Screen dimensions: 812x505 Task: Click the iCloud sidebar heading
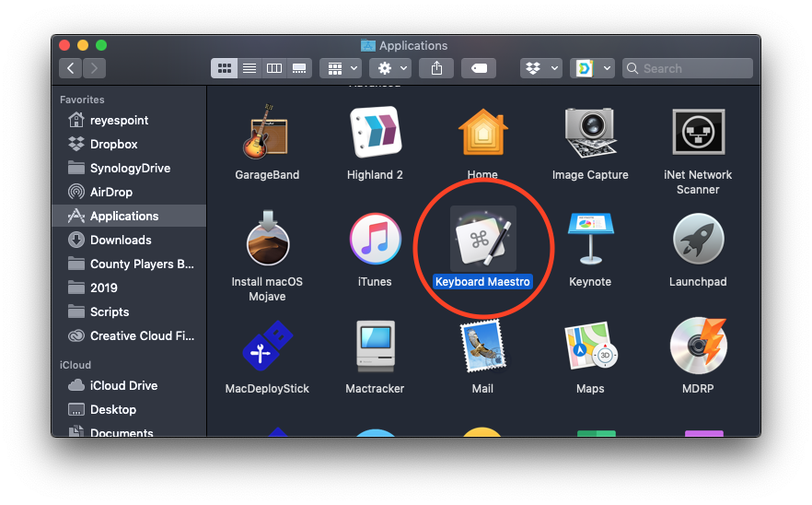click(x=75, y=365)
